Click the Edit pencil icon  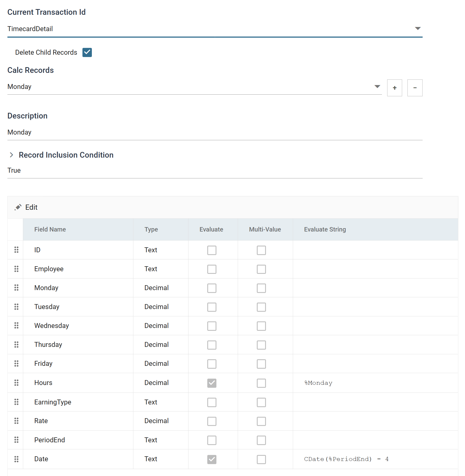click(x=18, y=207)
